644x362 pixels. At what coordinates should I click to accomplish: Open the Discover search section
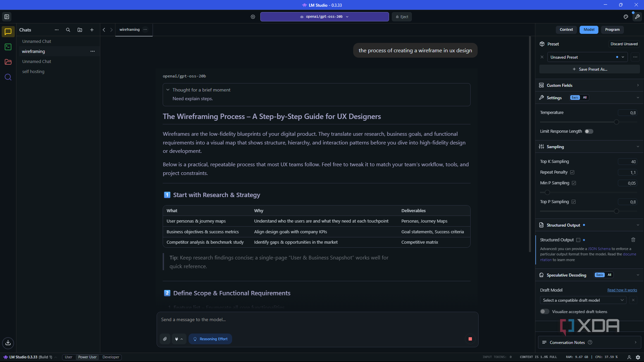[8, 77]
